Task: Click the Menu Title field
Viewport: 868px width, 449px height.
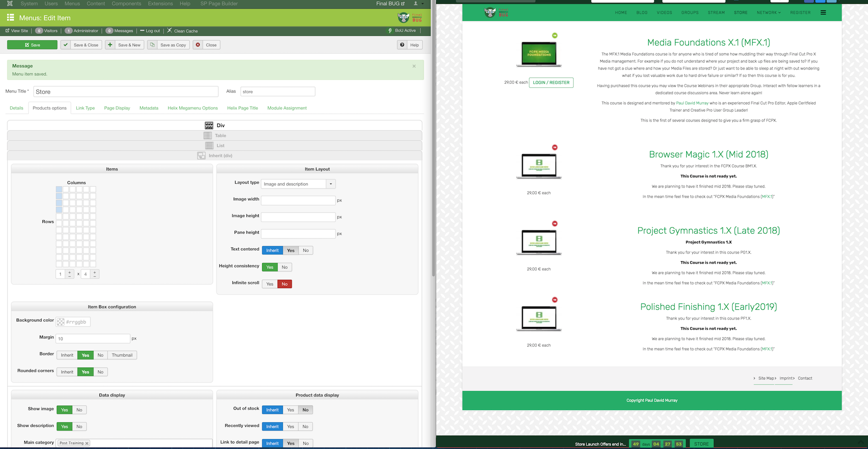Action: 126,92
